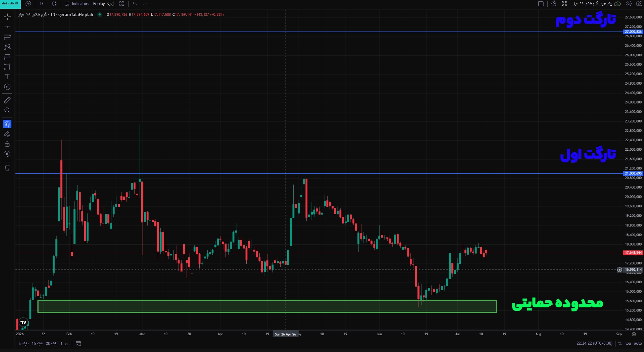Screen dimensions: 644x352
Task: Click the plus icon beside 16,930,114
Action: click(620, 269)
